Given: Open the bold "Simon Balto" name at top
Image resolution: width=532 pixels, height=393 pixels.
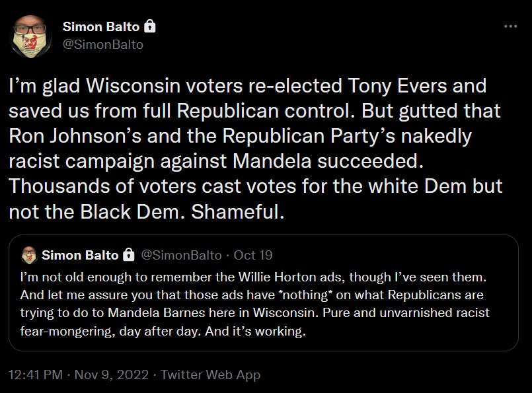Looking at the screenshot, I should click(x=100, y=27).
